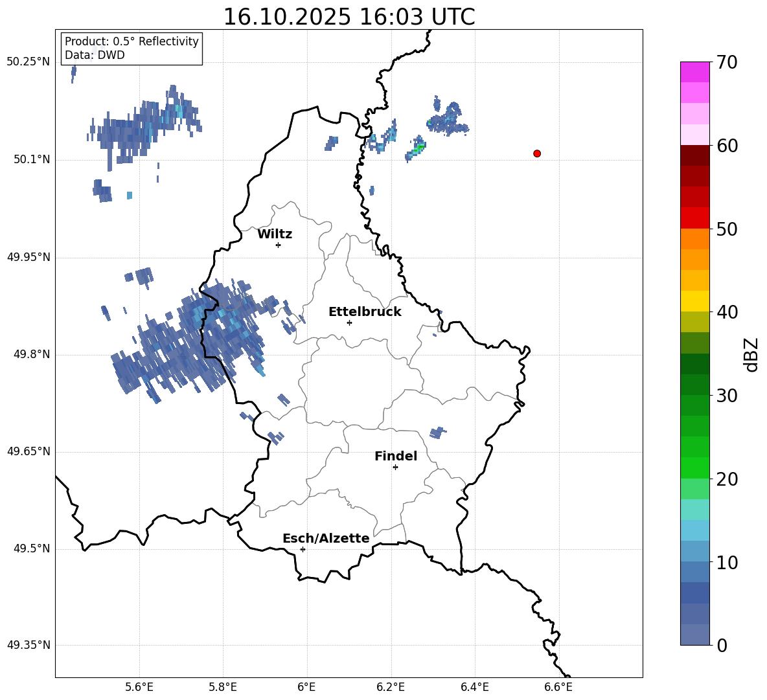Click the 50 tick label on the colorbar
767x700 pixels.
(727, 229)
